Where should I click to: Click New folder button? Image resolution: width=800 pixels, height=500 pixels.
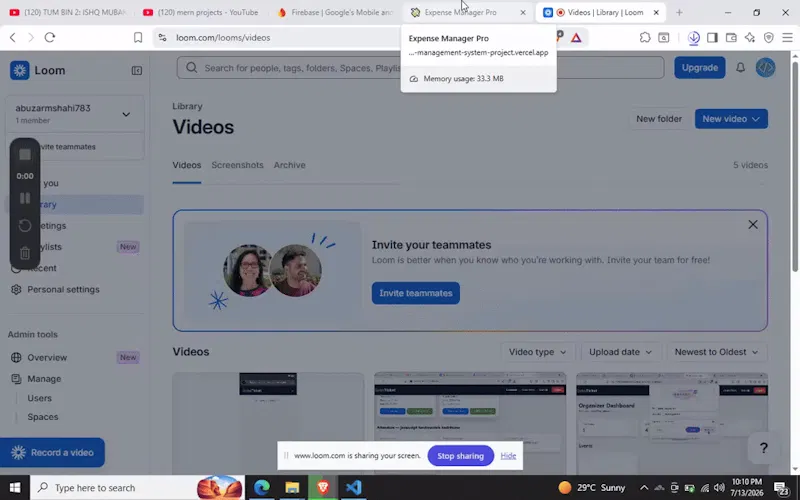(659, 119)
